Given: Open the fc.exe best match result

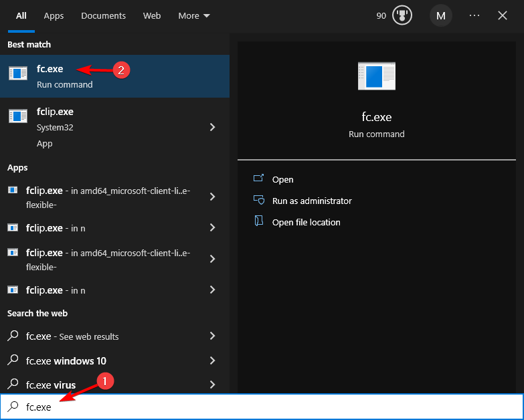Looking at the screenshot, I should point(114,76).
